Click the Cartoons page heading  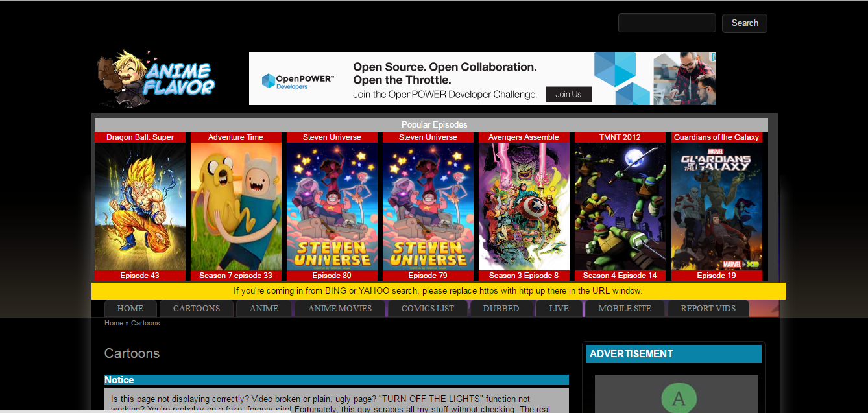132,353
